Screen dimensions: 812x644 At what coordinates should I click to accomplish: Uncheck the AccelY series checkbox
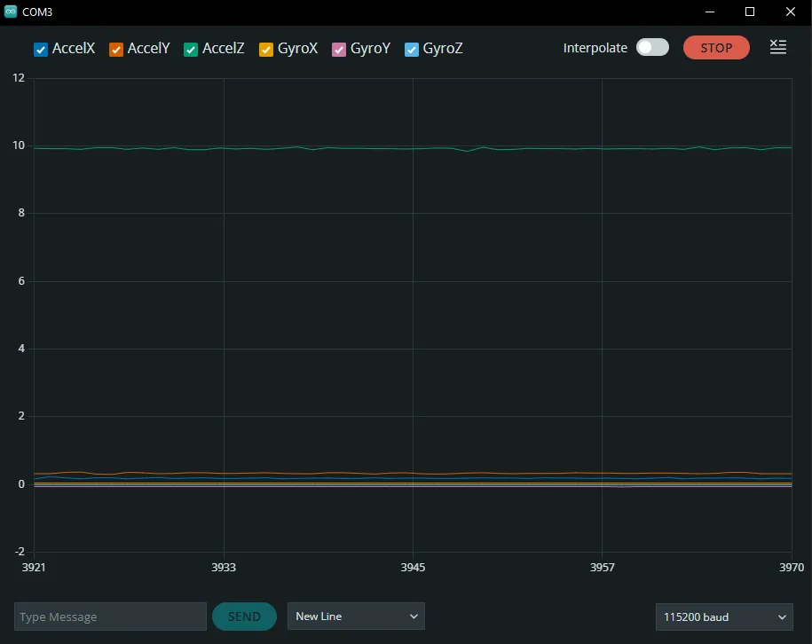click(x=115, y=50)
